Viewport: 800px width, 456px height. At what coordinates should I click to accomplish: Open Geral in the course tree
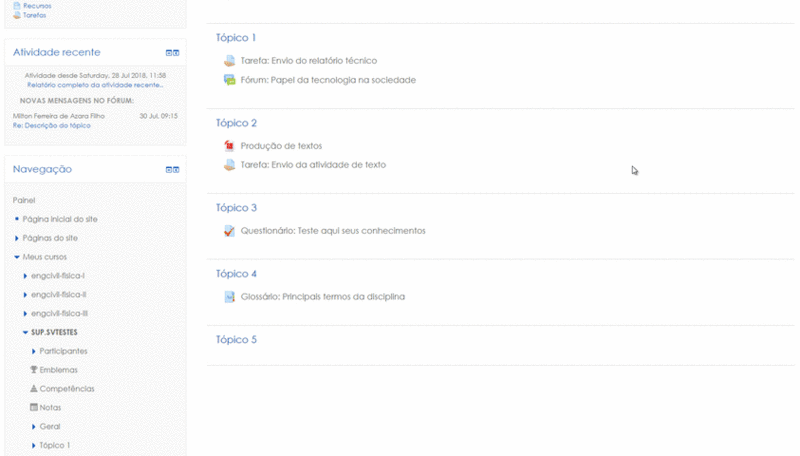(49, 426)
